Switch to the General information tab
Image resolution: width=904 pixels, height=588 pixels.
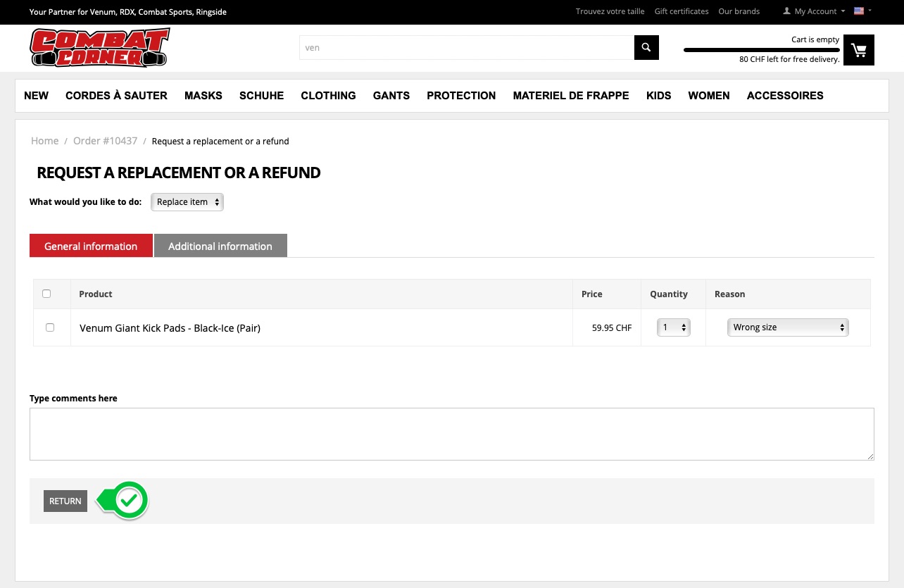point(91,246)
